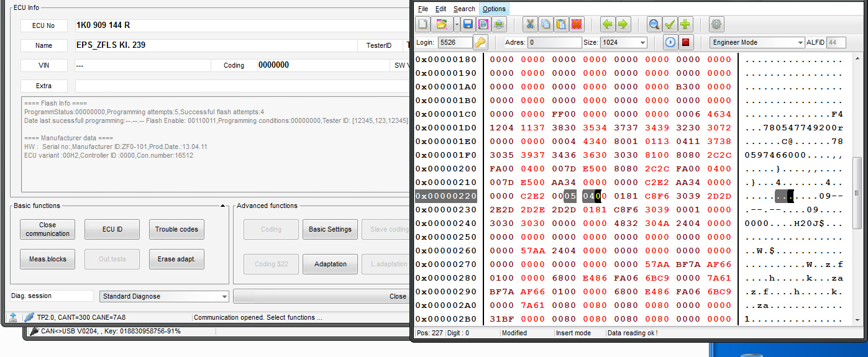
Task: Open the Size 1024 dropdown
Action: (x=642, y=42)
